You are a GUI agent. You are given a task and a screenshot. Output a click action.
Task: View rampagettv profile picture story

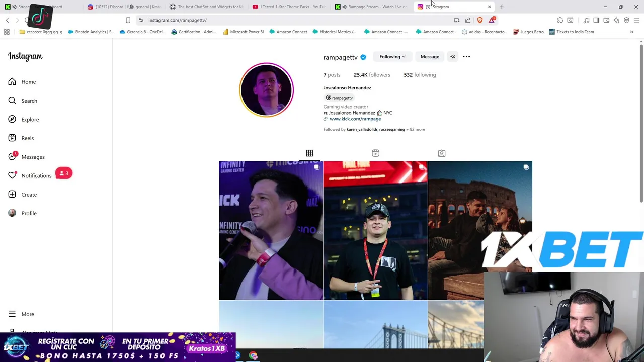pos(266,89)
